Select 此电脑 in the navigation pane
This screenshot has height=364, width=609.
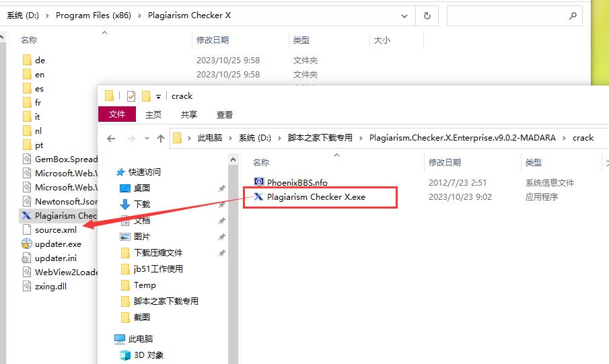pyautogui.click(x=140, y=338)
